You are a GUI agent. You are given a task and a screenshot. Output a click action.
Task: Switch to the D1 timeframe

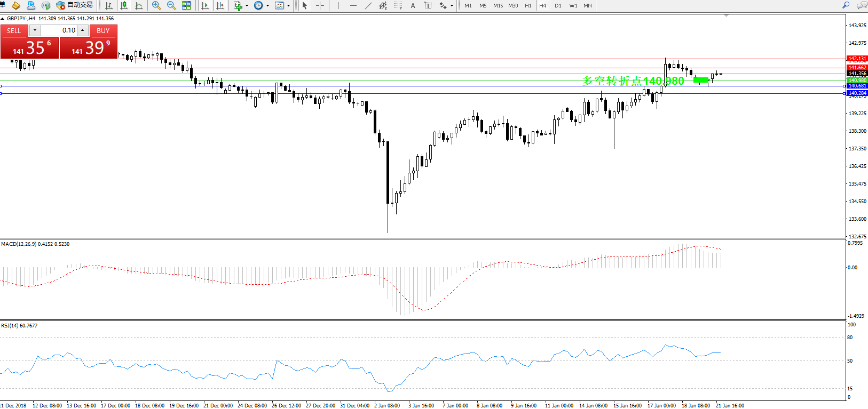[x=558, y=5]
